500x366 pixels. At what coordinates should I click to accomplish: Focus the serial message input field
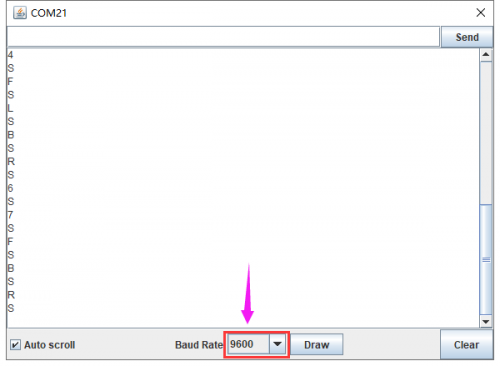223,37
